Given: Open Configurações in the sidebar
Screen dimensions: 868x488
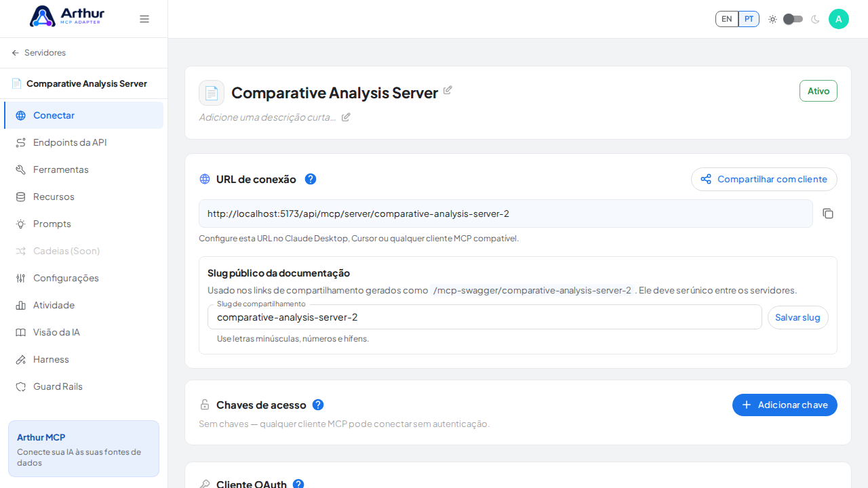Looking at the screenshot, I should [x=83, y=278].
